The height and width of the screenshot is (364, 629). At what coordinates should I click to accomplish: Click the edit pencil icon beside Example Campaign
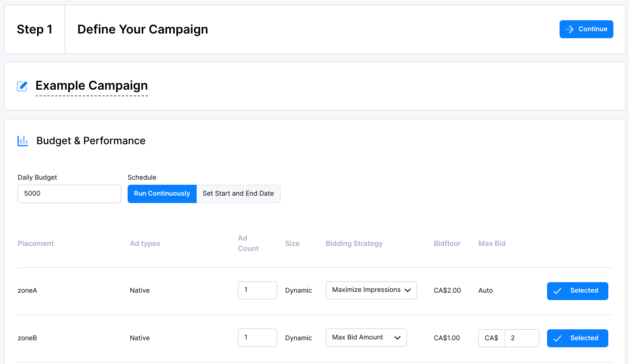coord(22,86)
